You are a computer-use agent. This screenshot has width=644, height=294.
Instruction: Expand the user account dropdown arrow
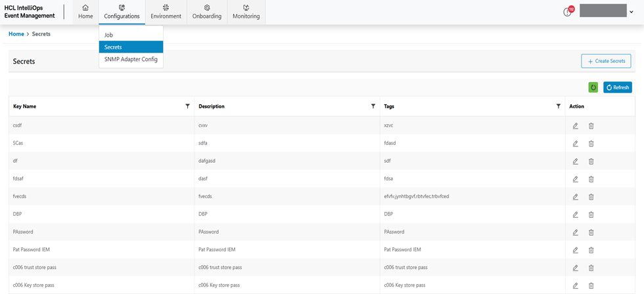click(632, 12)
